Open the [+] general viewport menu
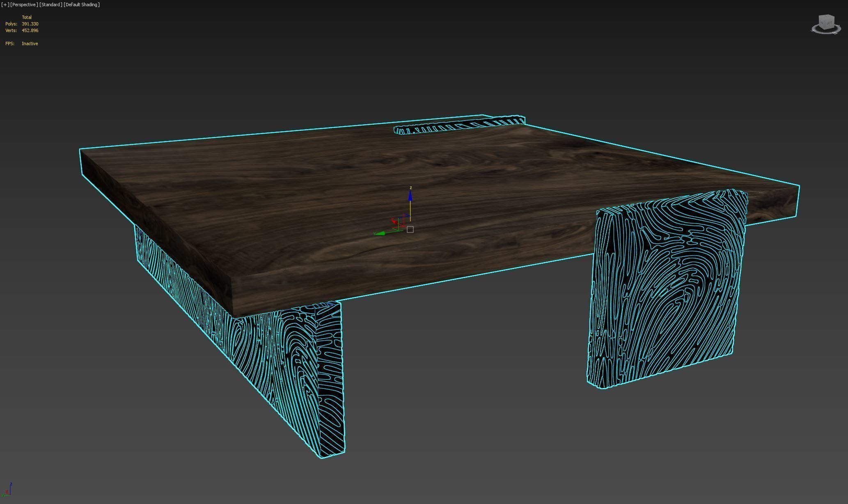The height and width of the screenshot is (504, 848). tap(5, 5)
